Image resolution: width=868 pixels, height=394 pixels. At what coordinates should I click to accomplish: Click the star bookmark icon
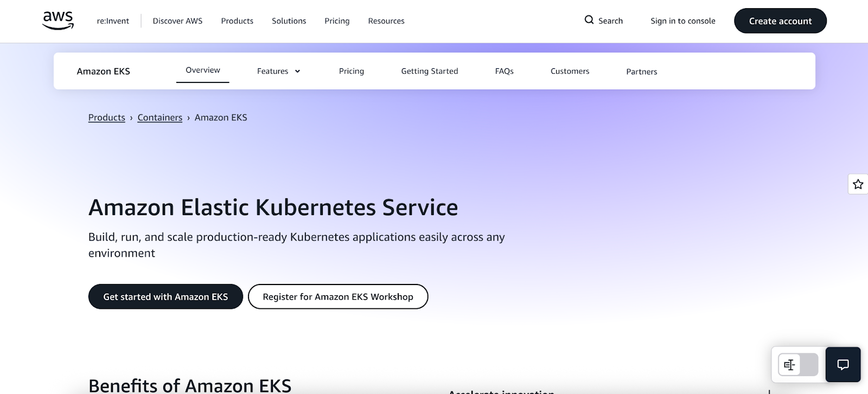click(858, 184)
